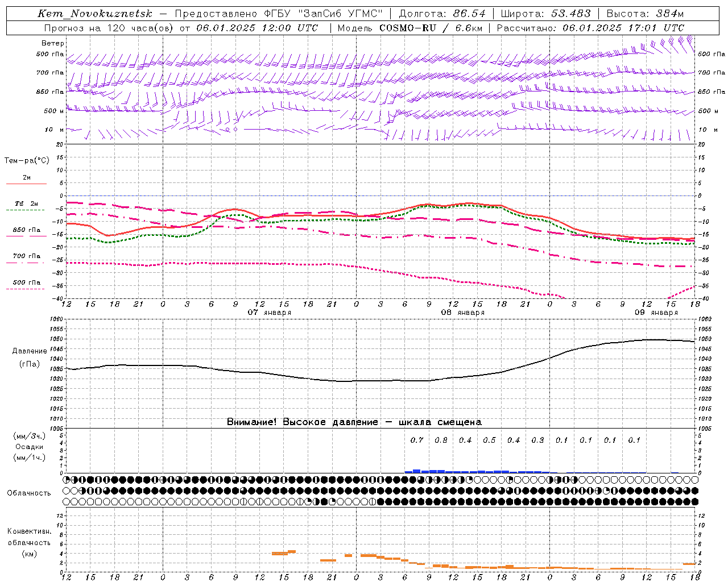Image resolution: width=728 pixels, height=582 pixels.
Task: Click the 09 января date label
Action: click(x=656, y=313)
